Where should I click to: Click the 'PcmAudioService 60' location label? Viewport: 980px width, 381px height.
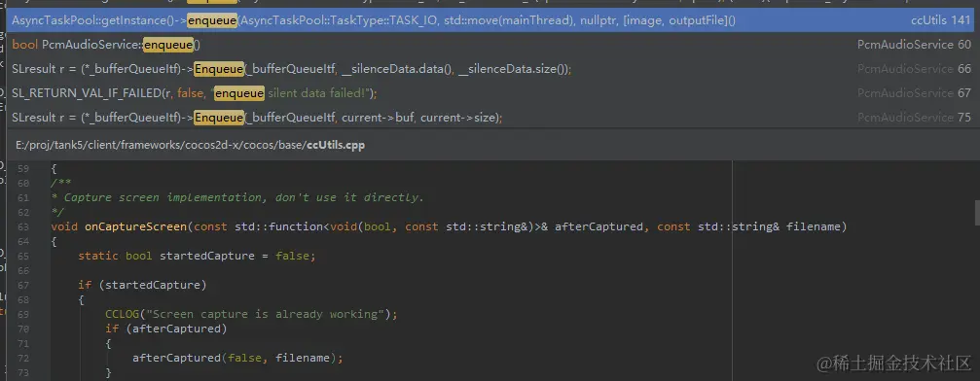click(915, 45)
